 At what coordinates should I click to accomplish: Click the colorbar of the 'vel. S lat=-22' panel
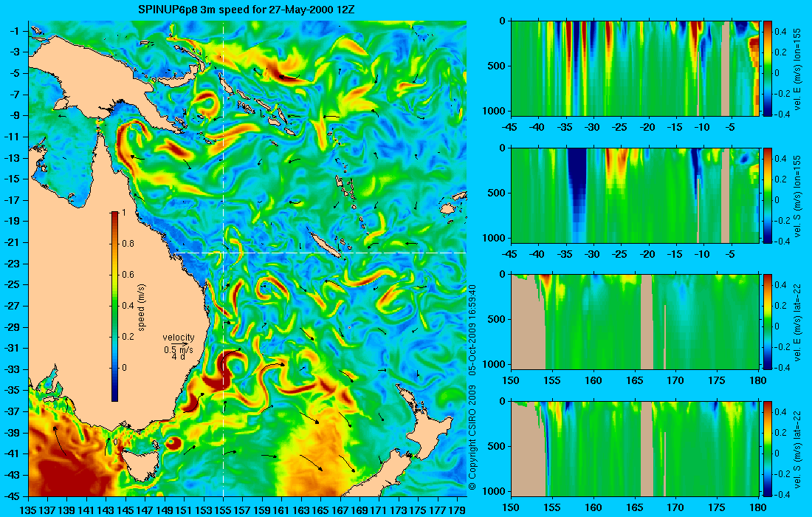pos(767,448)
